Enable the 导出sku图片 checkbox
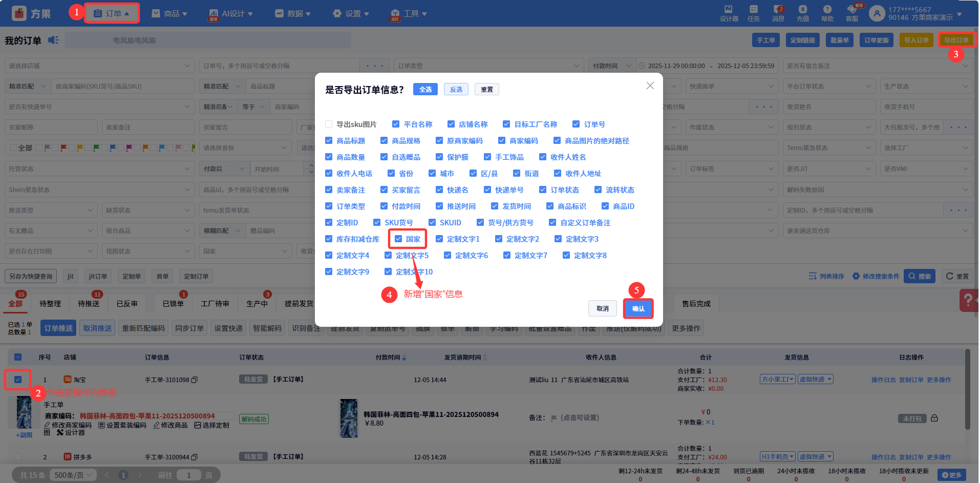 pyautogui.click(x=329, y=124)
